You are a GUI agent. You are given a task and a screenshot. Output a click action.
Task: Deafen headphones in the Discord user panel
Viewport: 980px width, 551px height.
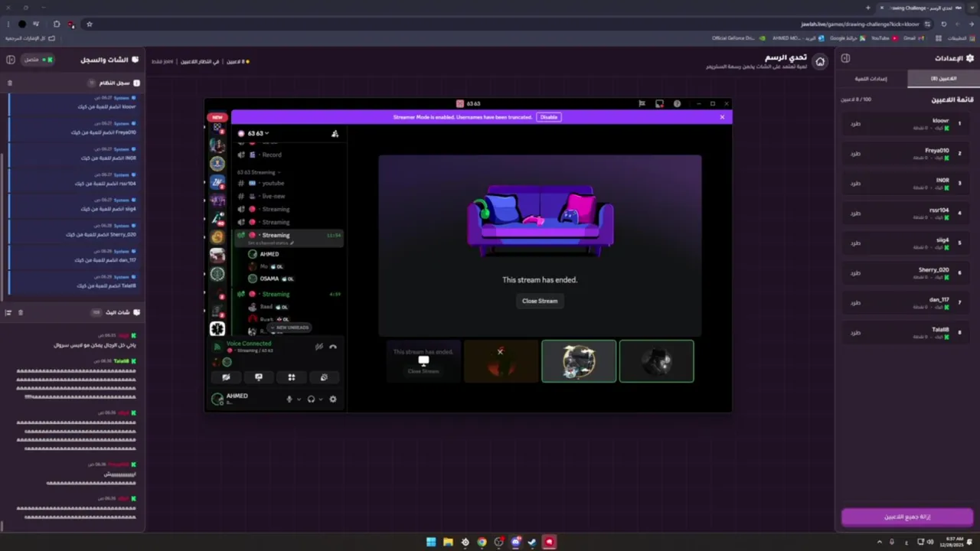pyautogui.click(x=311, y=399)
